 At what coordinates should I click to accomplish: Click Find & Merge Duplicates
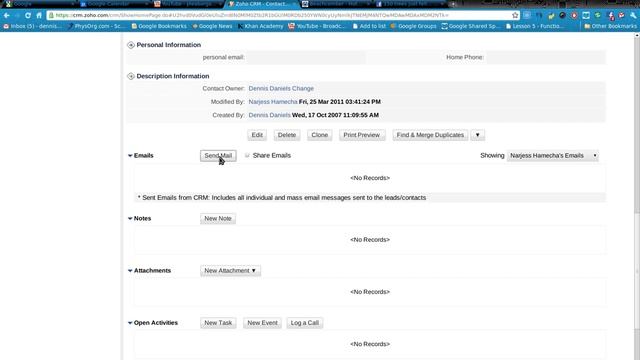click(430, 135)
